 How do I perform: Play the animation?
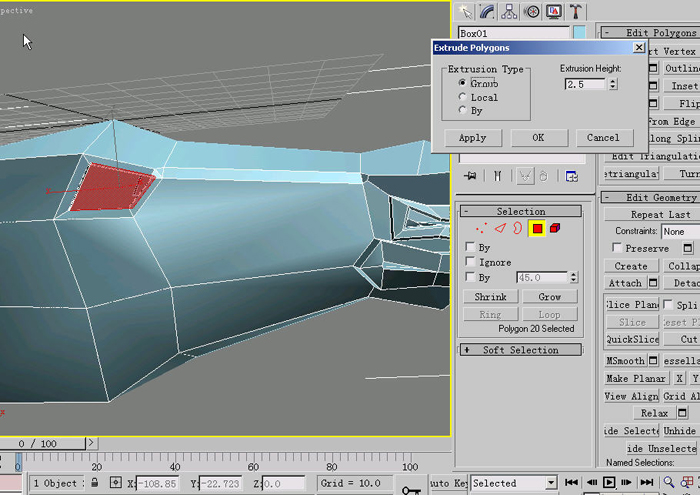(608, 482)
